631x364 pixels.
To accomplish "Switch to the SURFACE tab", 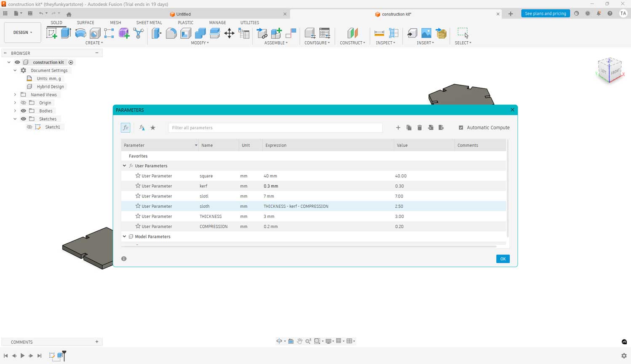I will [x=86, y=23].
